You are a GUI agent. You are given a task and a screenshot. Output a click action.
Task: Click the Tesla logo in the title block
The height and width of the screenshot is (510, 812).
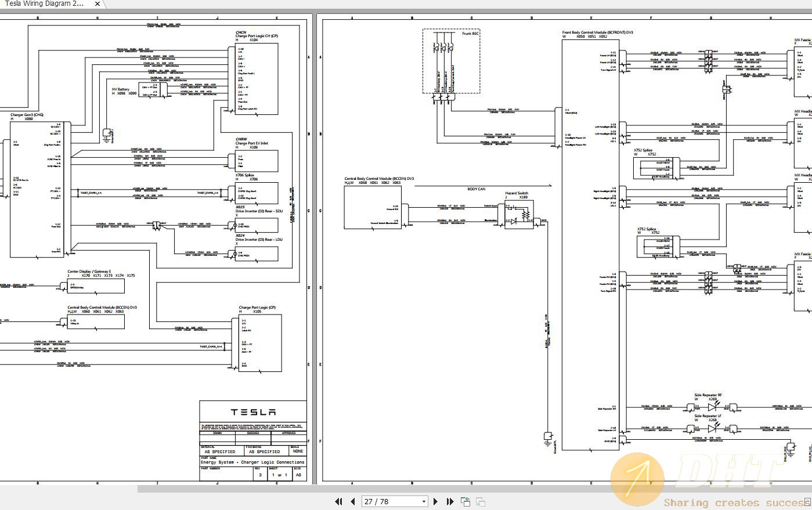[x=253, y=412]
